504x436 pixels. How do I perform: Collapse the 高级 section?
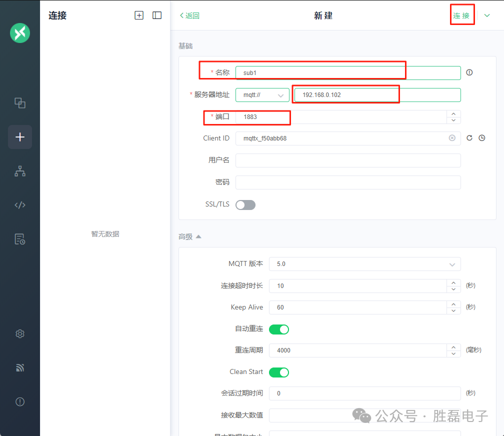click(x=189, y=236)
